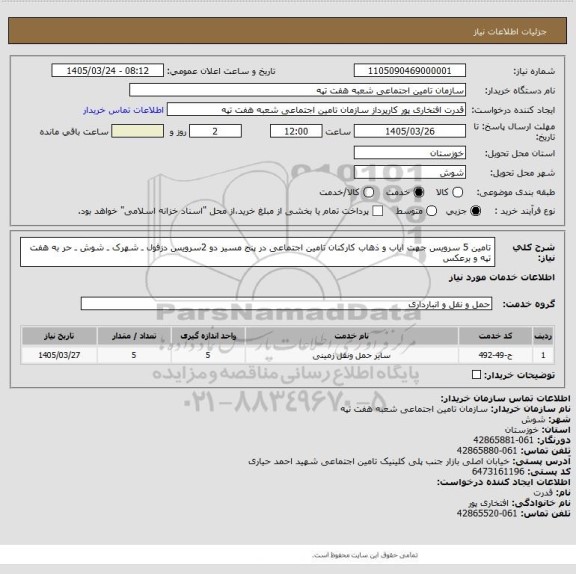Click fax number 42865881-061
The height and width of the screenshot is (574, 576).
coord(503,440)
